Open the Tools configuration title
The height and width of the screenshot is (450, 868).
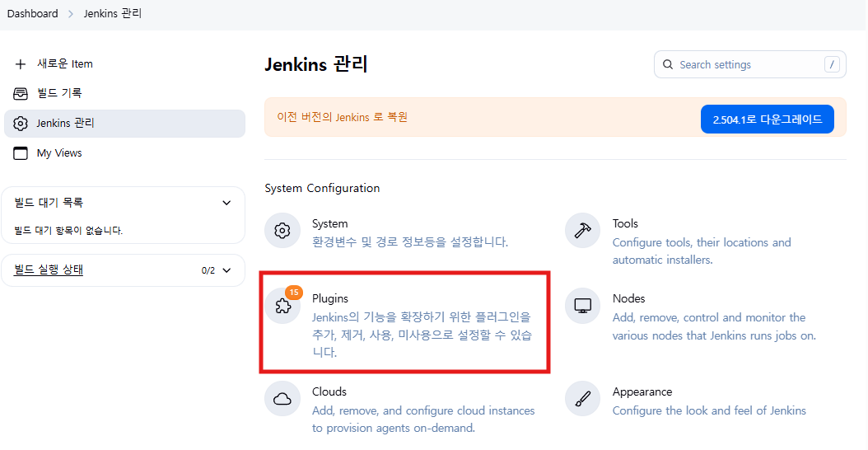tap(625, 224)
